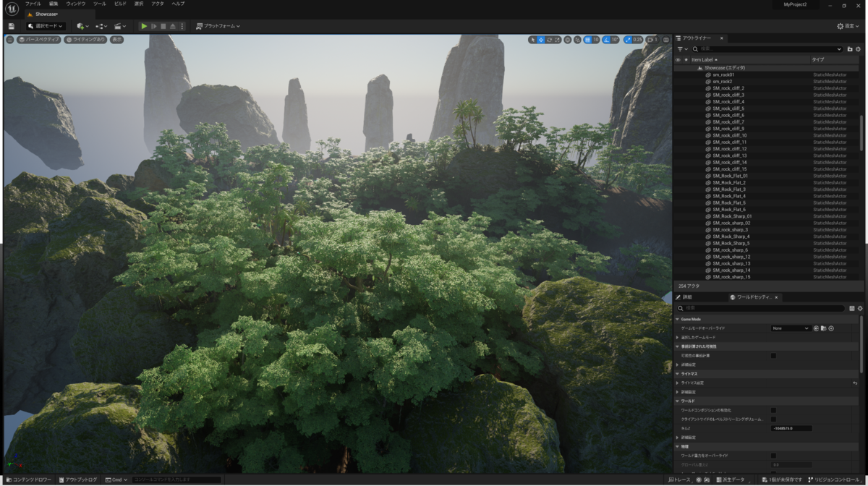Open Outliner settings gear icon
This screenshot has width=868, height=486.
859,49
